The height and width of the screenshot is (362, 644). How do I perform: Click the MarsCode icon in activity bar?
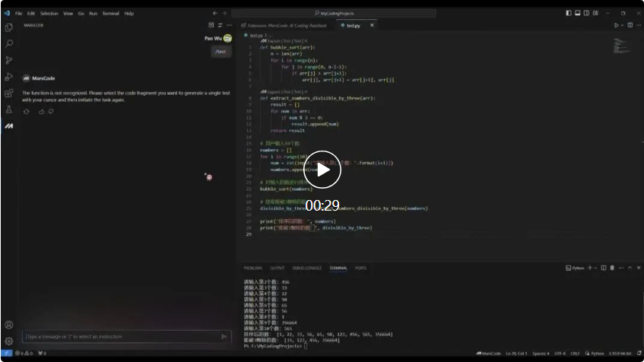[9, 126]
